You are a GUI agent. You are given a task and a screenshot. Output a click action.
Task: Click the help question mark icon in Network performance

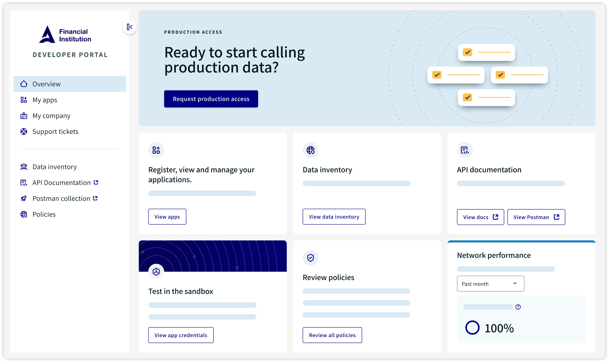click(518, 307)
